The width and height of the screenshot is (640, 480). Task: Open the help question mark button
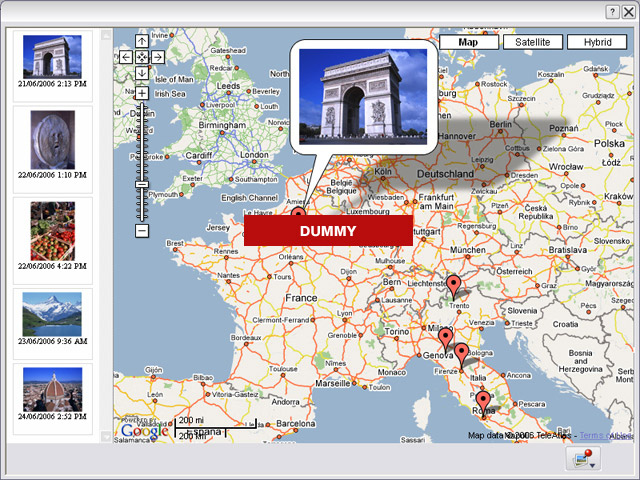click(x=612, y=12)
